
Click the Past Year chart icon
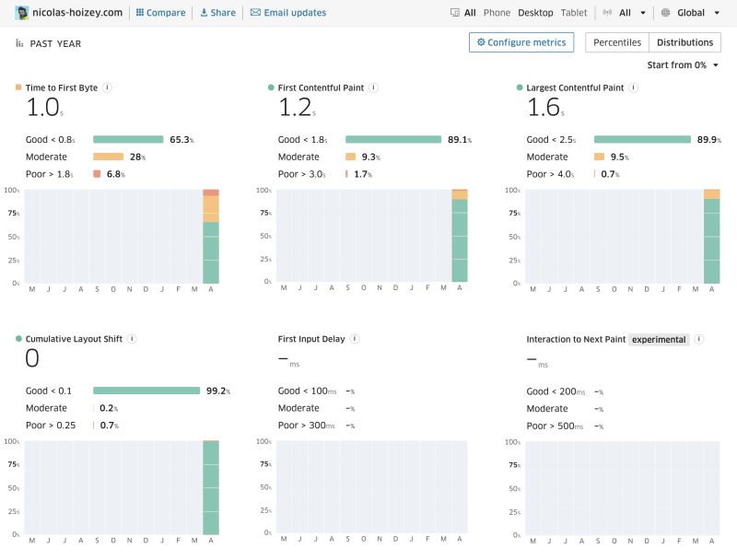tap(19, 43)
